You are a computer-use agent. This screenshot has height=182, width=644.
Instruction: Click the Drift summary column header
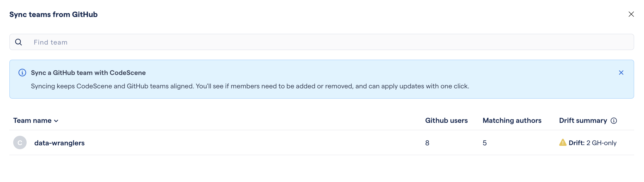click(583, 121)
